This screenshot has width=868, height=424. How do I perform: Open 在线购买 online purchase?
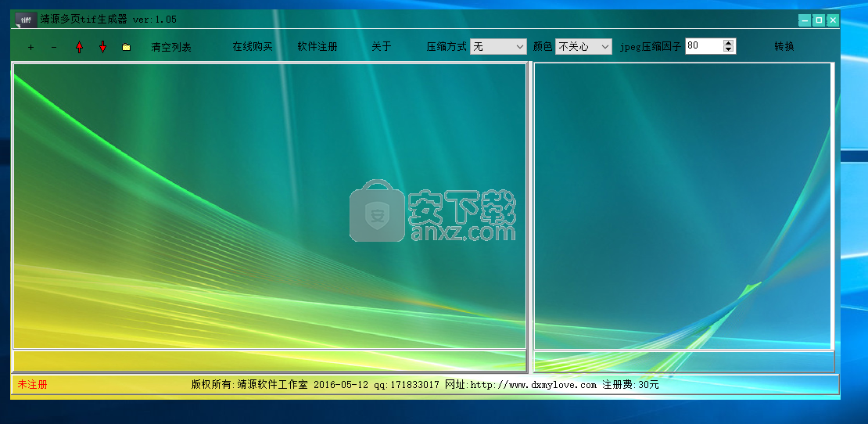253,46
